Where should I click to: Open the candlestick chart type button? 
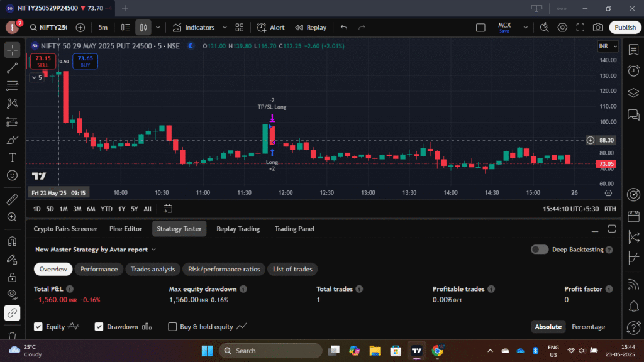pyautogui.click(x=143, y=28)
